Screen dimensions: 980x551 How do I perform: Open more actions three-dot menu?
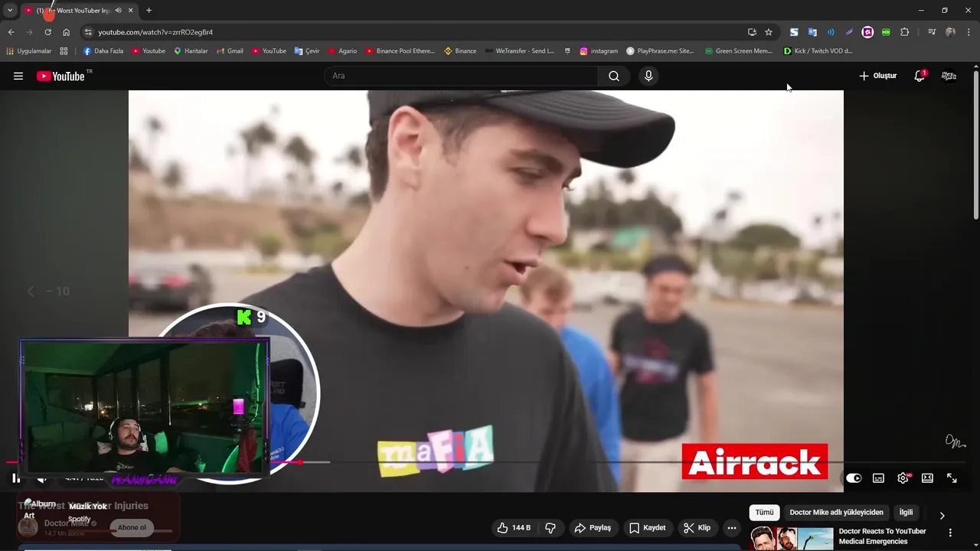pyautogui.click(x=732, y=527)
